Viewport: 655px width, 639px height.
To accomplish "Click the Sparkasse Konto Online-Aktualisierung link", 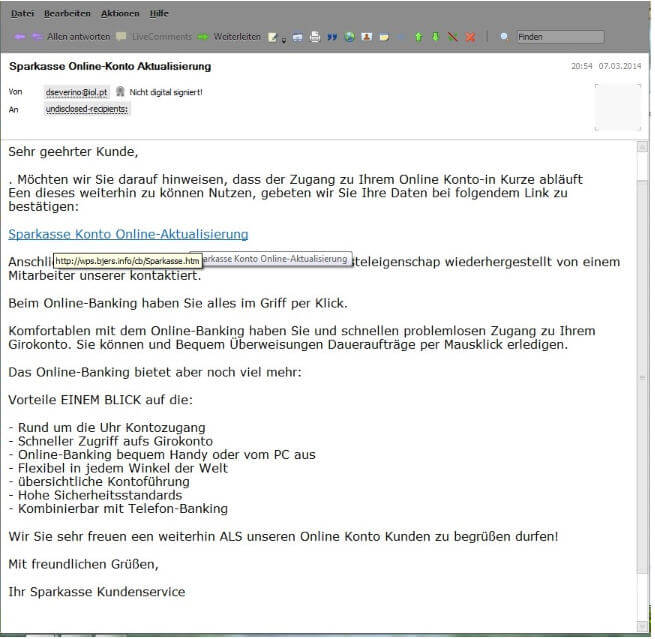I will pyautogui.click(x=128, y=234).
